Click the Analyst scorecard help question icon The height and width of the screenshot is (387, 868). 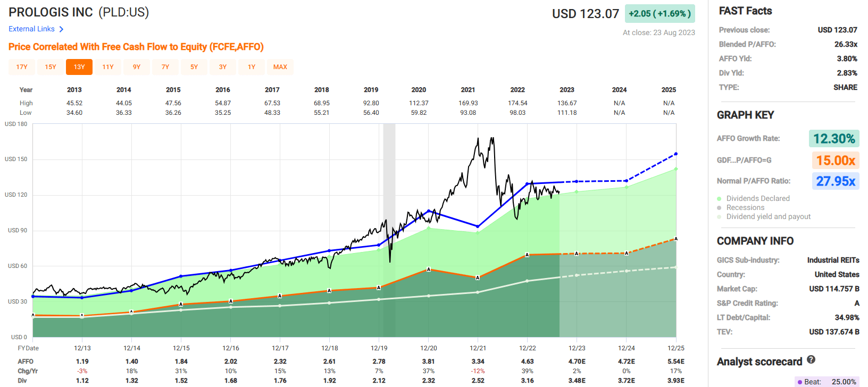[x=811, y=360]
